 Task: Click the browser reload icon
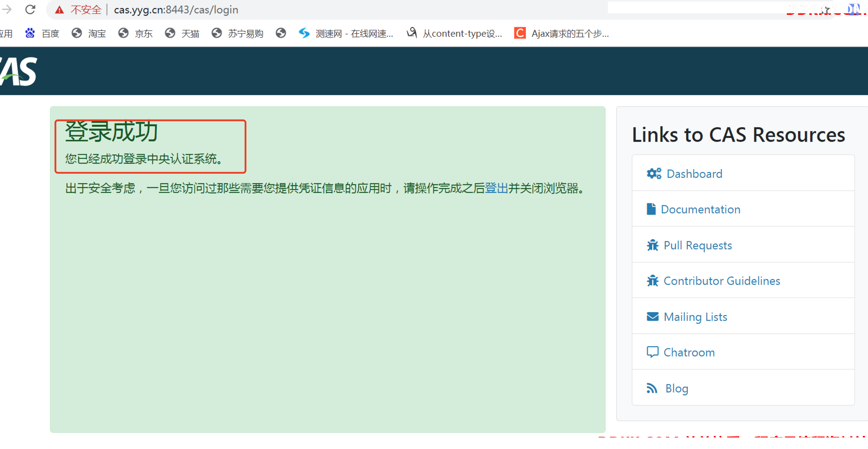point(30,9)
